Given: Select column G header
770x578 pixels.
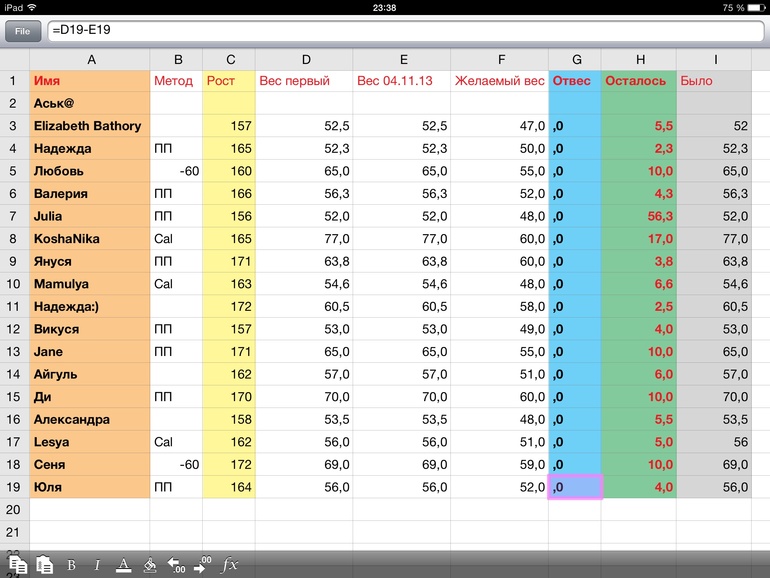Looking at the screenshot, I should (575, 59).
